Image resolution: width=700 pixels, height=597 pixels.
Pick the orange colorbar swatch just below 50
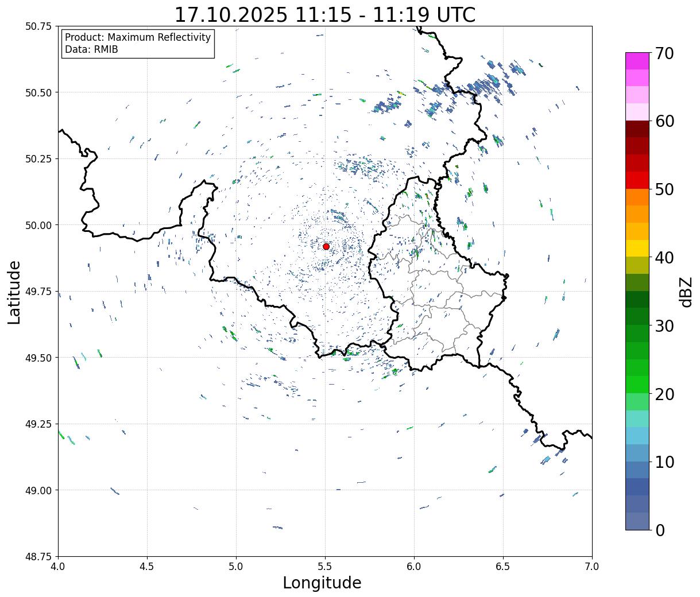coord(637,197)
